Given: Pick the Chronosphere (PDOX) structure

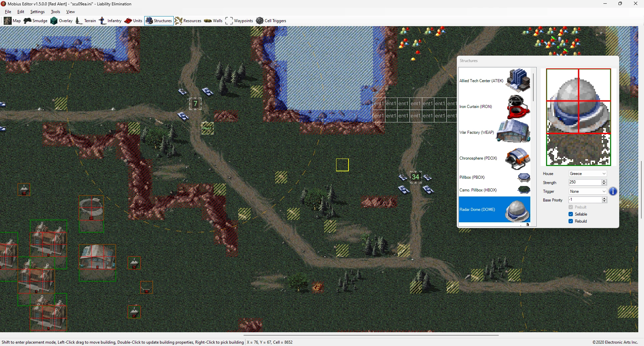Looking at the screenshot, I should click(x=495, y=158).
